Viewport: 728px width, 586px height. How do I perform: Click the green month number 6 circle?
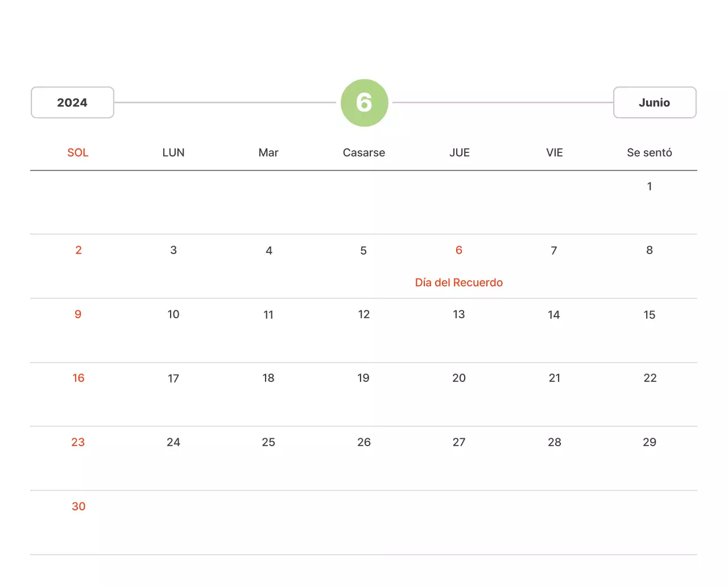click(364, 103)
